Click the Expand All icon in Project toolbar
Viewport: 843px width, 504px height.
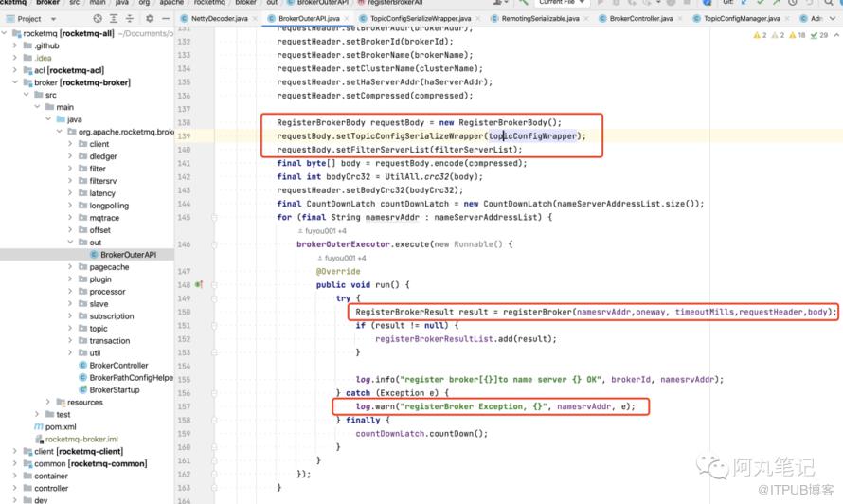tap(114, 18)
